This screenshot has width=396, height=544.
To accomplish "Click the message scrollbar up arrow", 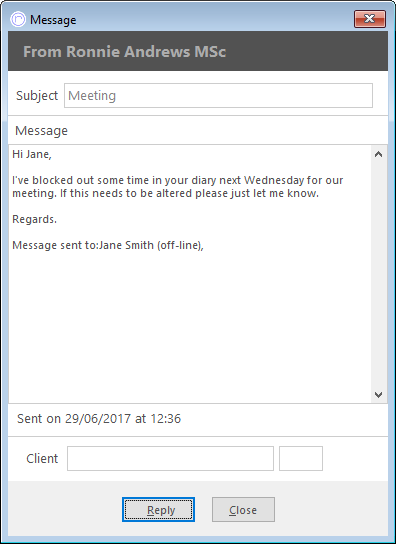I will (378, 154).
